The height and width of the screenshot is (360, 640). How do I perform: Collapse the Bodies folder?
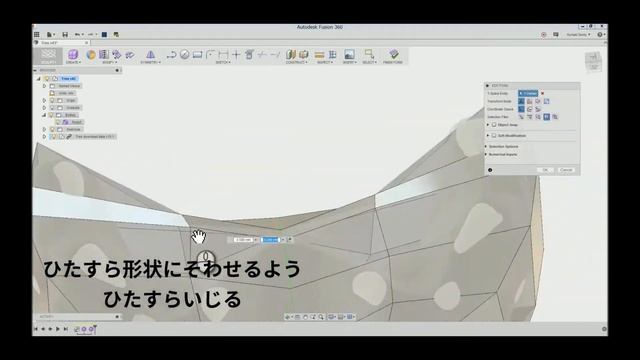(44, 115)
